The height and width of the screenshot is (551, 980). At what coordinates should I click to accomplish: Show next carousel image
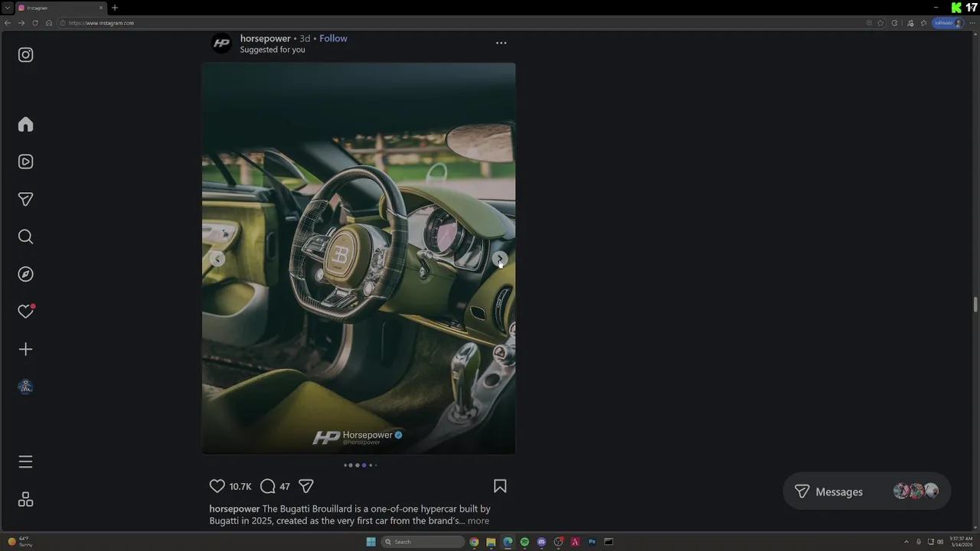[499, 259]
